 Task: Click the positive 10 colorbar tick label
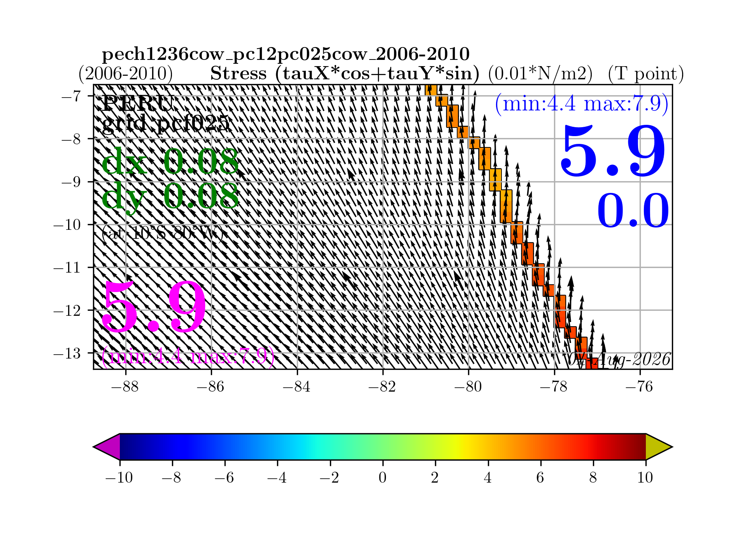tap(645, 478)
